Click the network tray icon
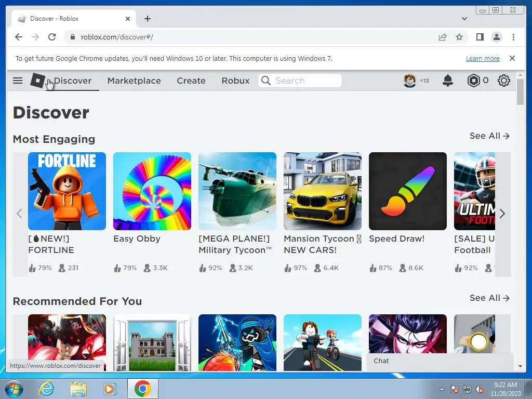 [x=467, y=389]
